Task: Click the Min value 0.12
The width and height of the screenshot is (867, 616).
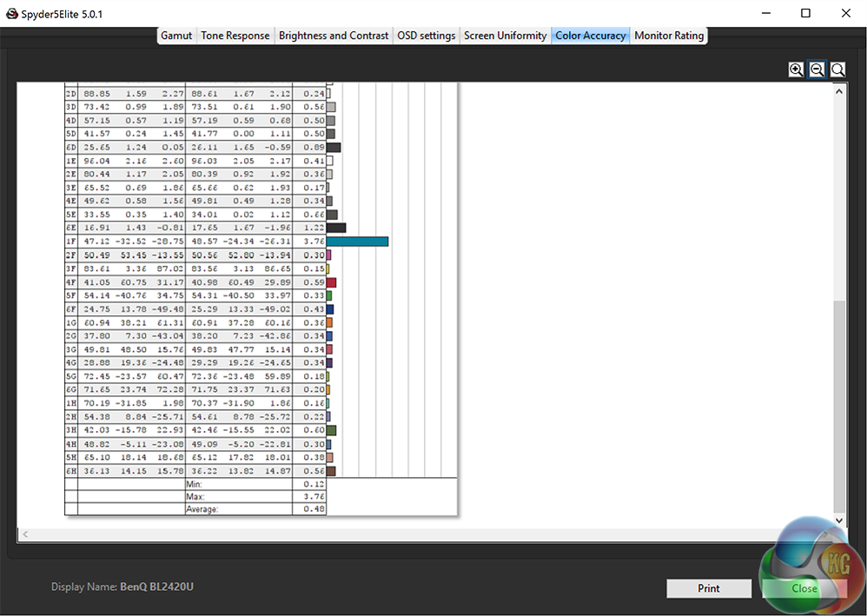Action: click(314, 484)
